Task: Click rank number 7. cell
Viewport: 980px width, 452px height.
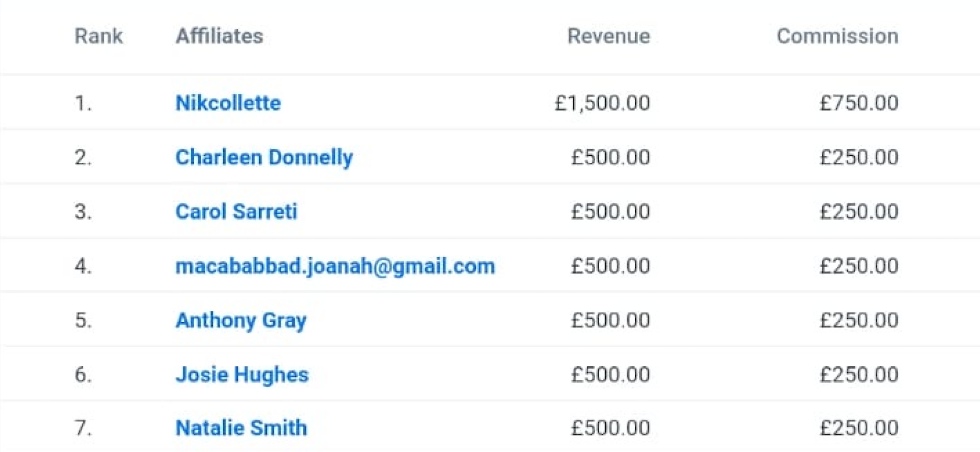Action: 83,428
